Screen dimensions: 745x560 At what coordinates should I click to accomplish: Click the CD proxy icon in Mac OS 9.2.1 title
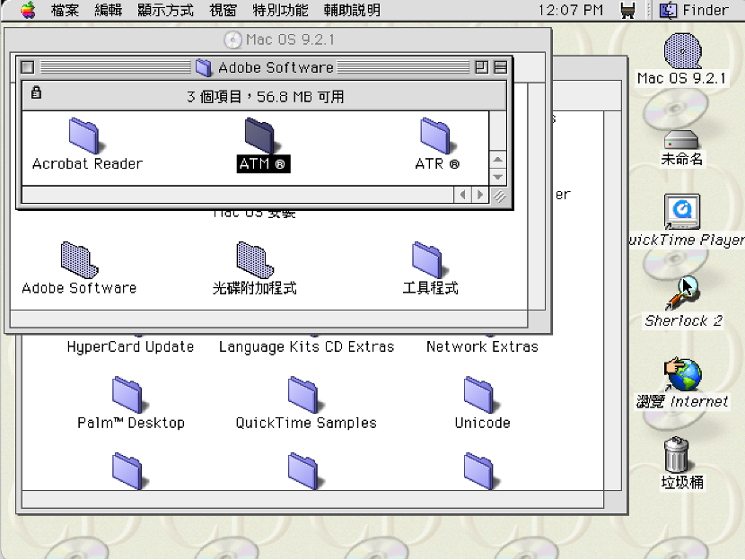point(232,39)
